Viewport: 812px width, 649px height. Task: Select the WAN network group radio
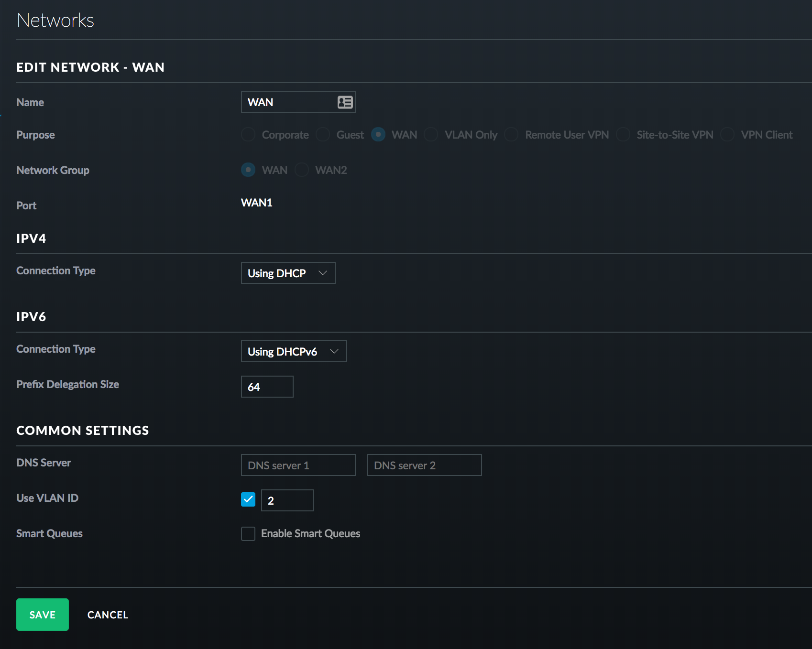pos(248,170)
